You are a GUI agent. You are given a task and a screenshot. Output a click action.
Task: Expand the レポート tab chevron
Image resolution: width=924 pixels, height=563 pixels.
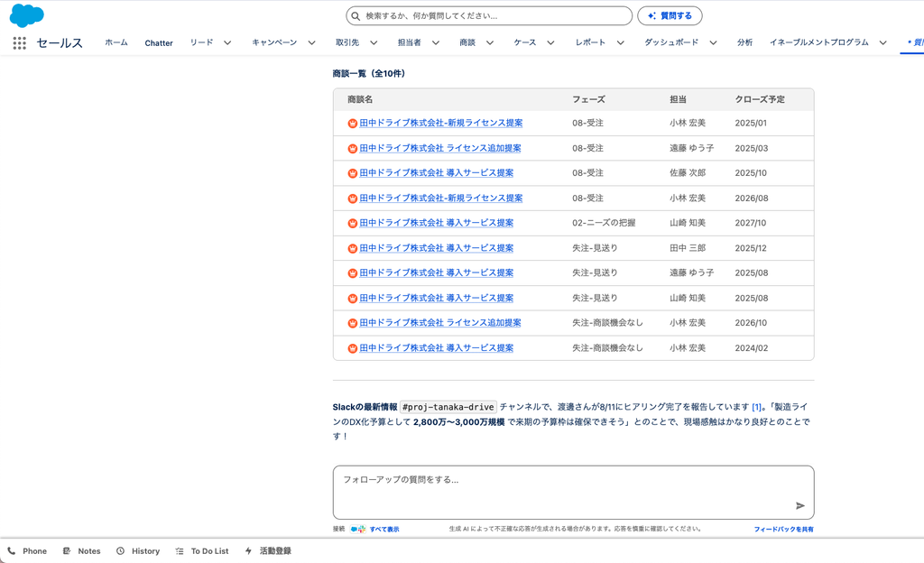(x=621, y=43)
